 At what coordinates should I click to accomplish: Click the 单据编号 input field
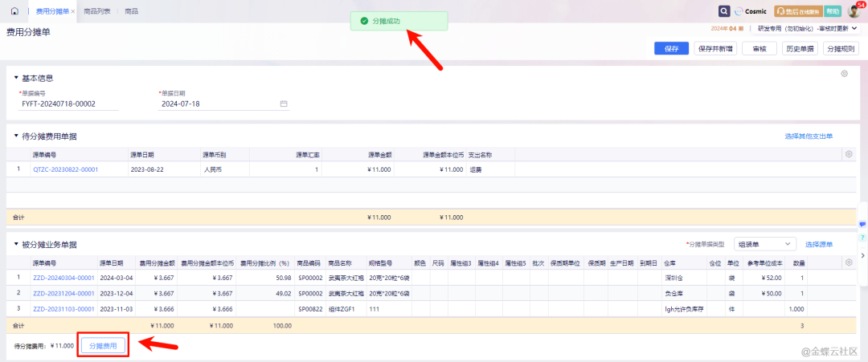point(68,104)
